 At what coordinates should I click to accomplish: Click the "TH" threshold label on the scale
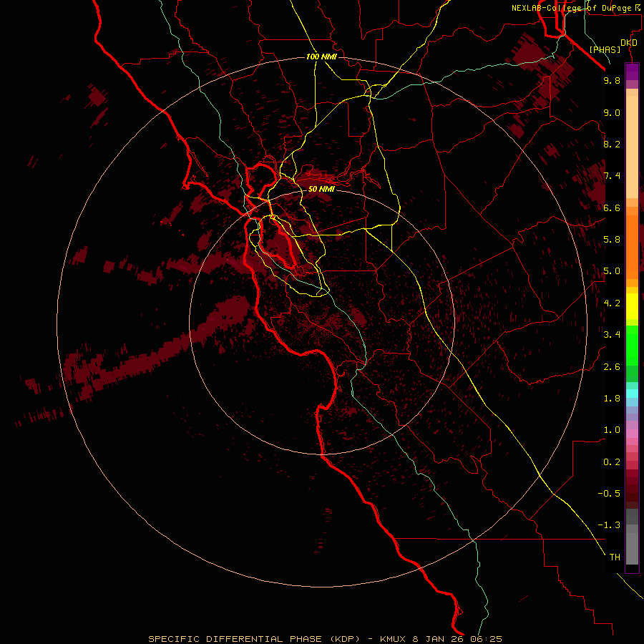[x=615, y=557]
